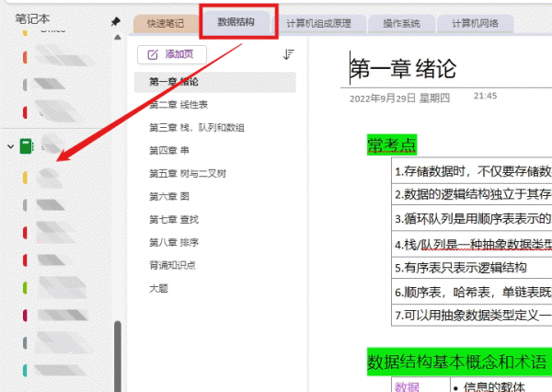Click table row 4.栈/队列是一种抽象数据类型
The height and width of the screenshot is (392, 552).
[472, 244]
